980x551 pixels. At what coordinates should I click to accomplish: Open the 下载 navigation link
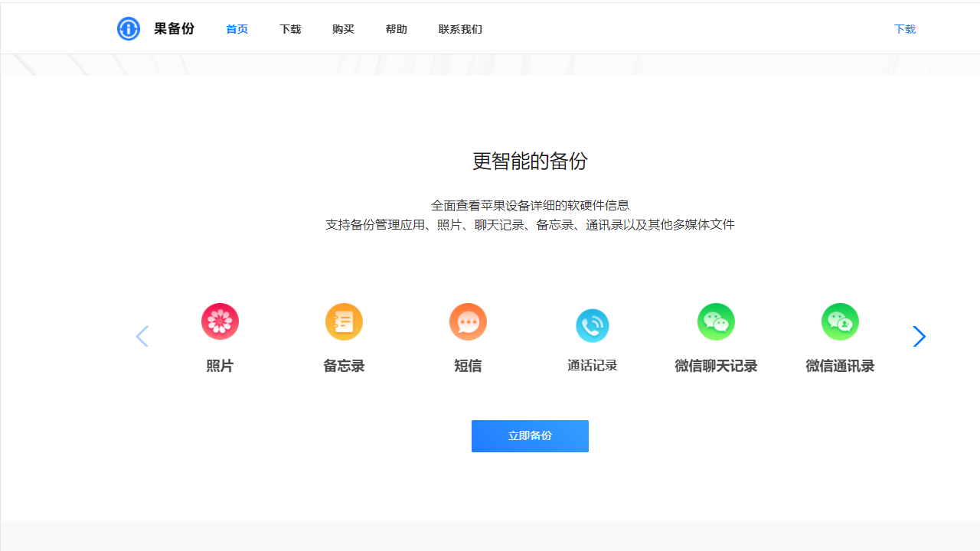coord(290,29)
